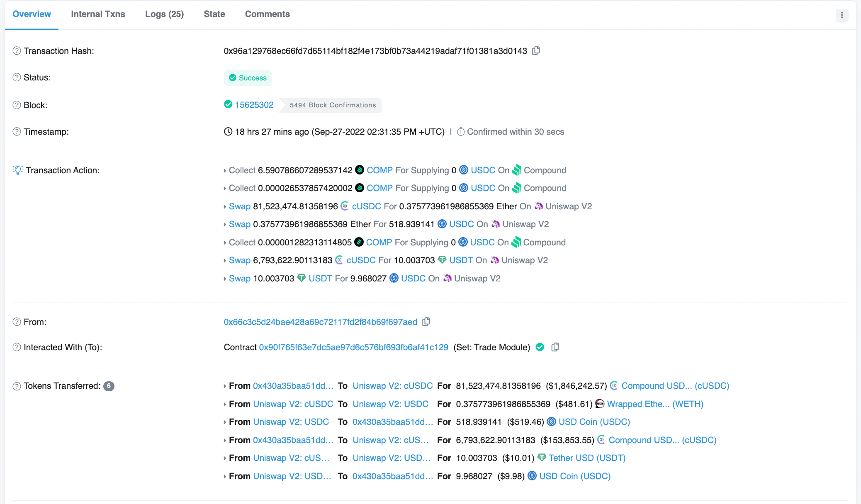861x504 pixels.
Task: Expand the Tether USD transfer row arrow
Action: tap(225, 458)
